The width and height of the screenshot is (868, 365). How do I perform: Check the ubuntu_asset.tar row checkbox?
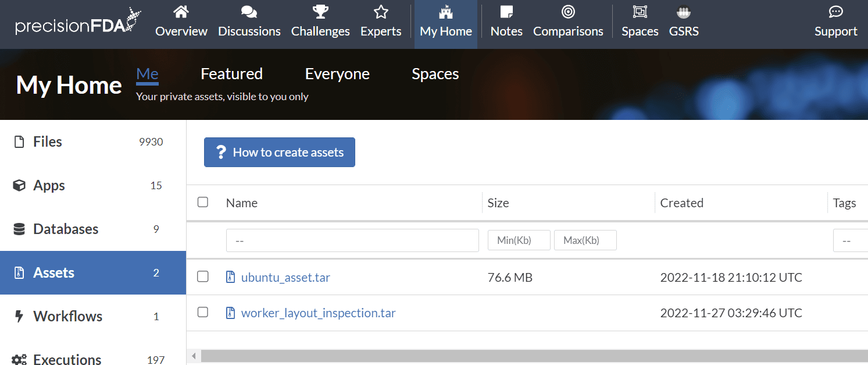[x=203, y=277]
